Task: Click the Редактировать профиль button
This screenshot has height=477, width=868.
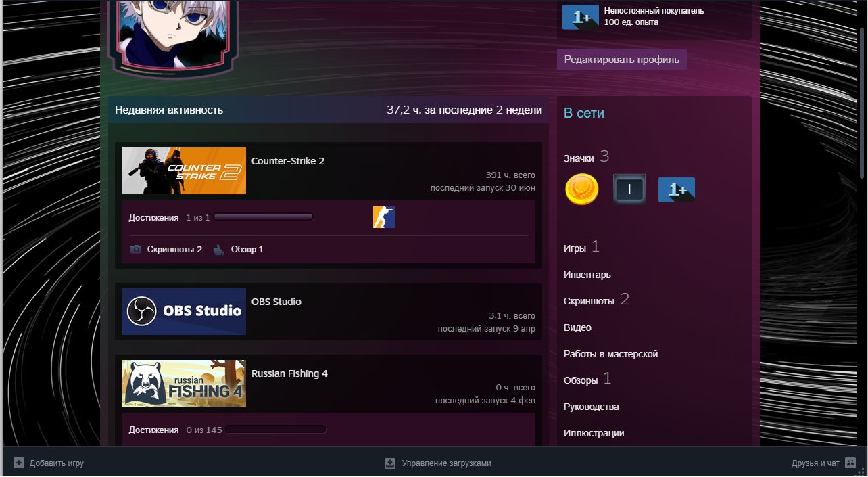Action: point(622,60)
